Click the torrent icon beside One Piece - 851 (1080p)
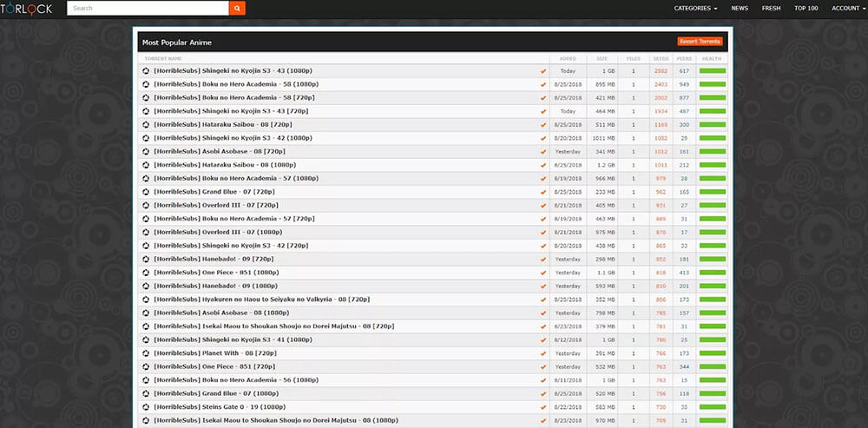 click(x=146, y=273)
